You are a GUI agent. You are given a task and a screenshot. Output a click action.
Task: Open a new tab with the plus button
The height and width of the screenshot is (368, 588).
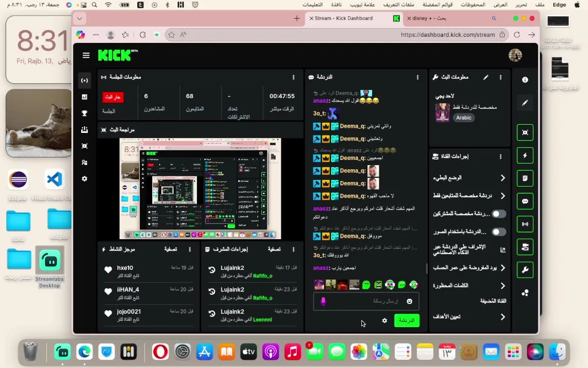[x=297, y=18]
